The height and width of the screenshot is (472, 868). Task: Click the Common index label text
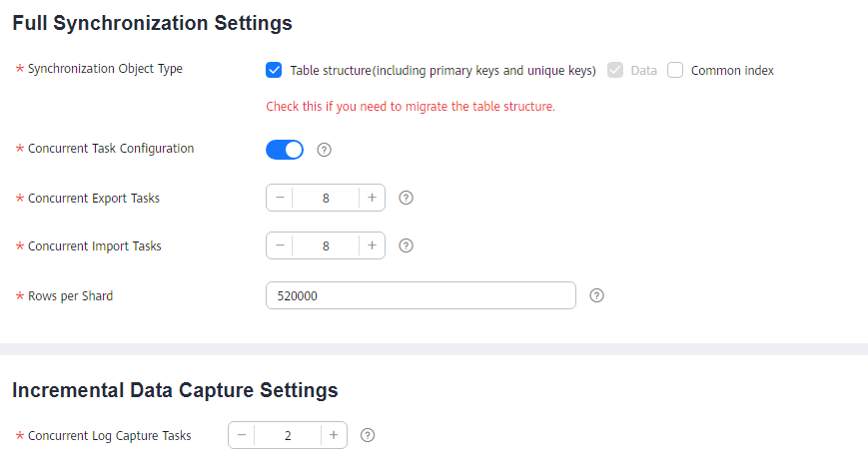[x=732, y=70]
